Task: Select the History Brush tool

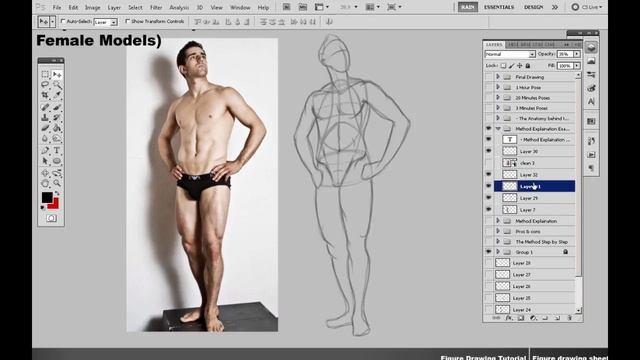Action: coord(57,118)
